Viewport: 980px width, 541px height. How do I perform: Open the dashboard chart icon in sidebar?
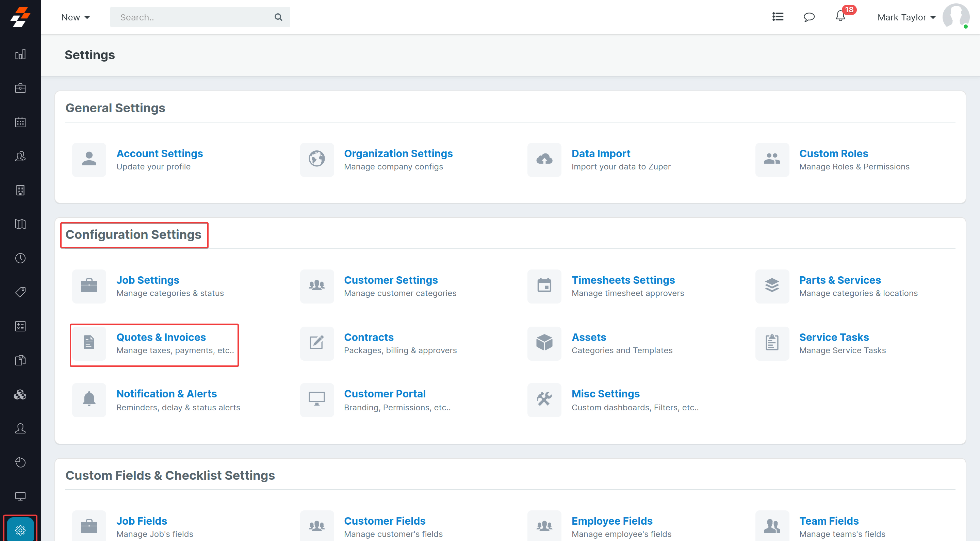(20, 54)
